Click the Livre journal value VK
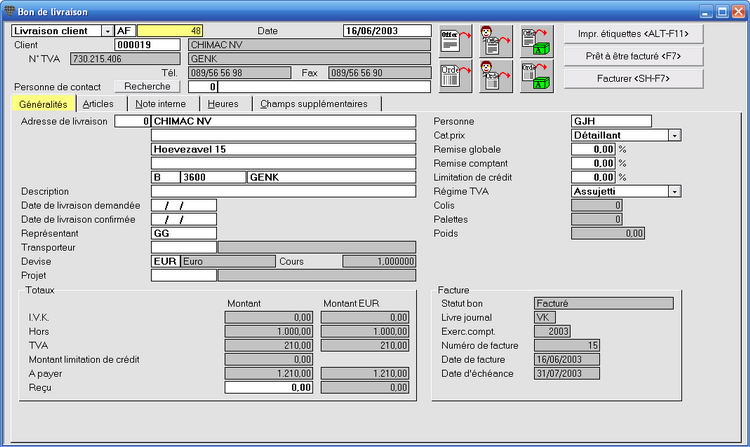Viewport: 750px width, 447px height. click(545, 317)
